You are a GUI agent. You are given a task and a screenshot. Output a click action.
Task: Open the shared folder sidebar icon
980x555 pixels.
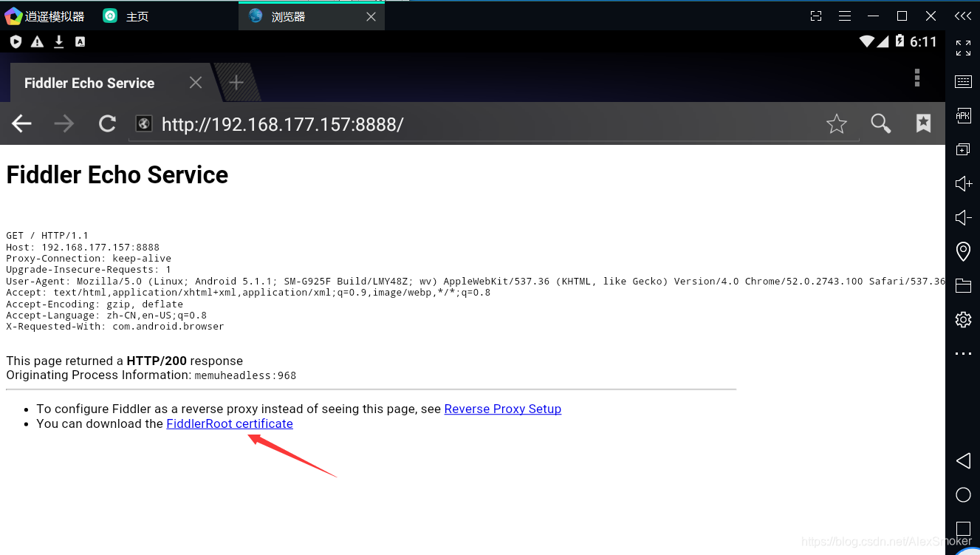coord(963,285)
